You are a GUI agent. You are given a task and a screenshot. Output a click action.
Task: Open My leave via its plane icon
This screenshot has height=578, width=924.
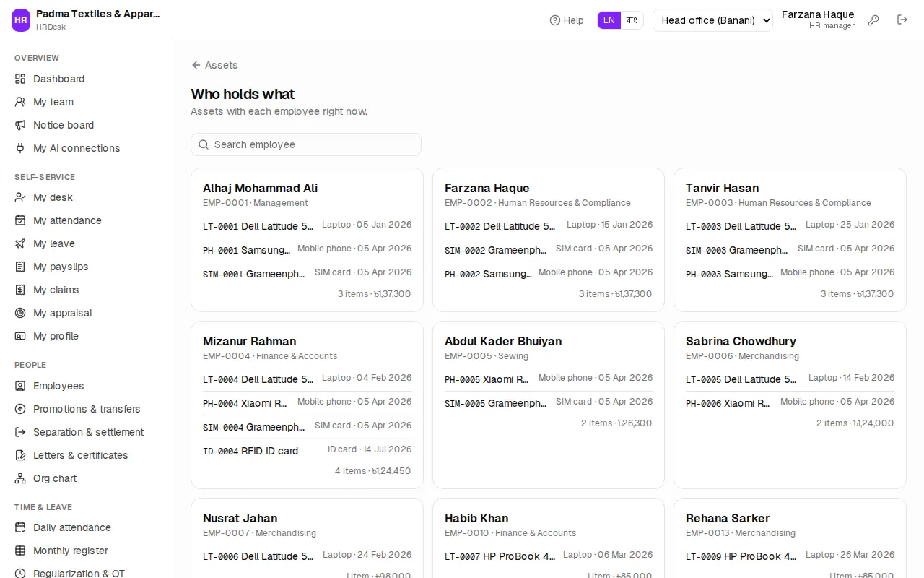click(x=20, y=243)
